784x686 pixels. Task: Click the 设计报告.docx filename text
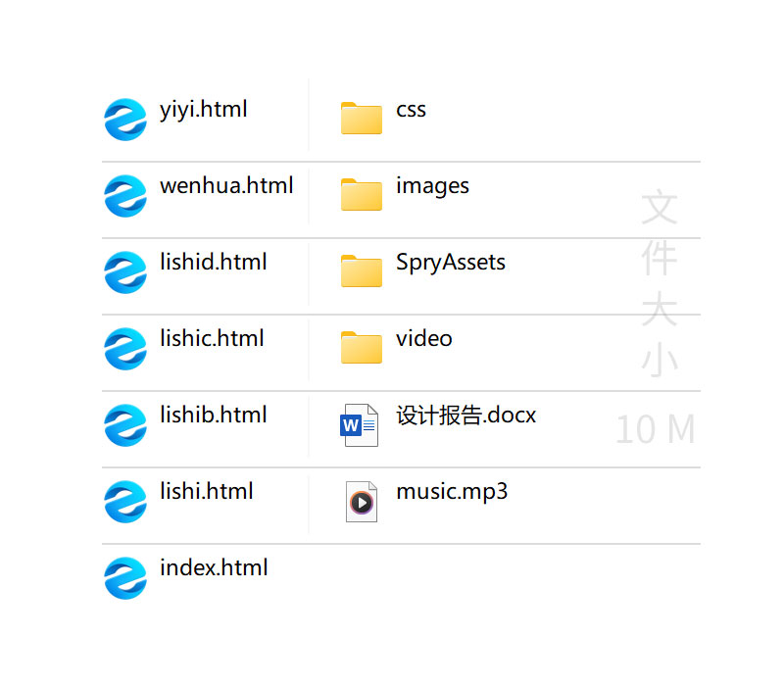coord(465,416)
